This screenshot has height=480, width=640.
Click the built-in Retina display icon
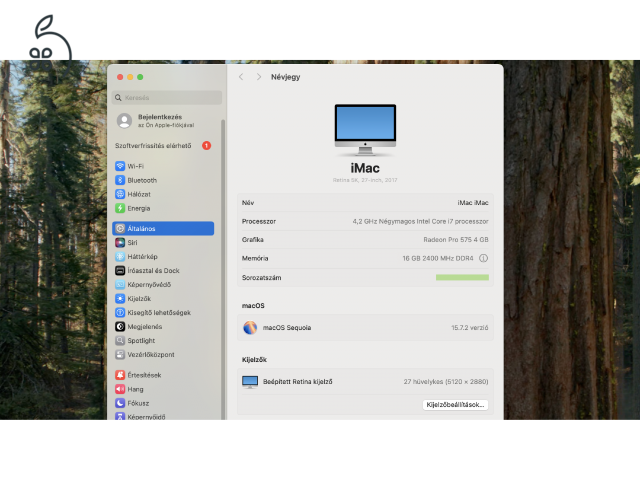[250, 382]
